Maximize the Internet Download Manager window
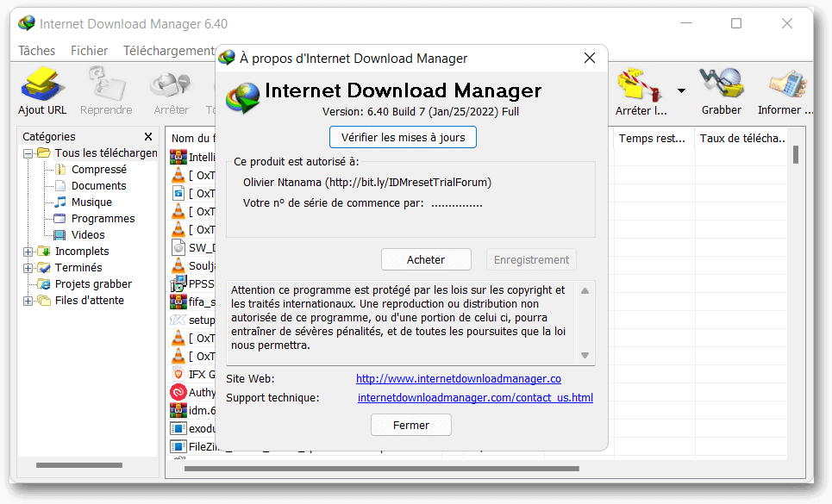 (736, 23)
